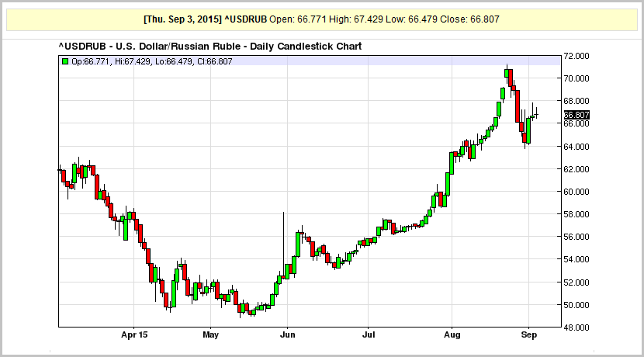Click the 70.000 y-axis label
The height and width of the screenshot is (357, 644).
[576, 78]
